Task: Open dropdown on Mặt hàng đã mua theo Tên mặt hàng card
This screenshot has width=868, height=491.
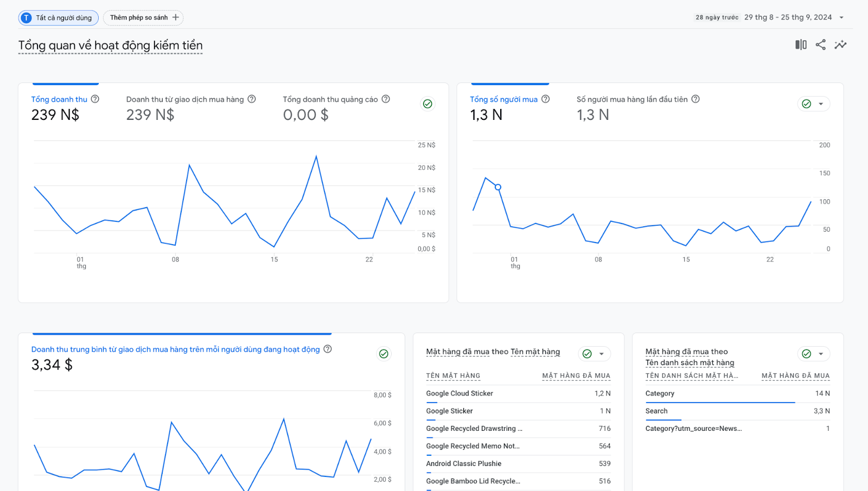Action: (595, 354)
